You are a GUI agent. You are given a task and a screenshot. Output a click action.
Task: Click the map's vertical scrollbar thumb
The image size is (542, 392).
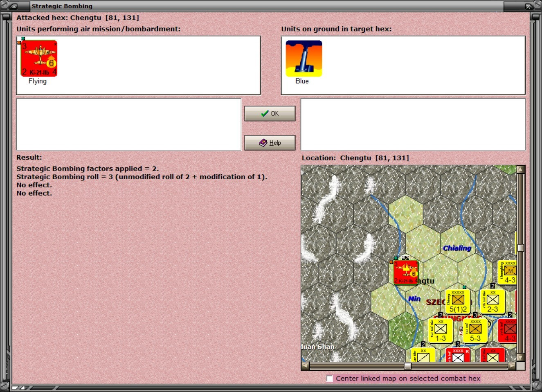521,248
